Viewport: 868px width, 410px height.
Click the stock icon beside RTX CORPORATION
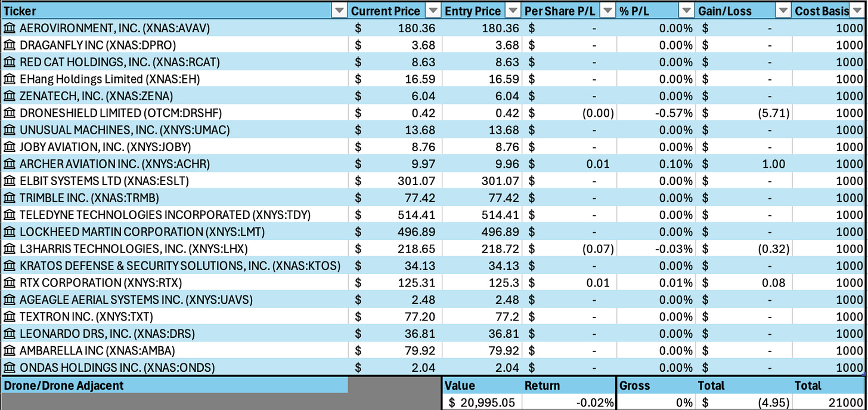pyautogui.click(x=9, y=283)
